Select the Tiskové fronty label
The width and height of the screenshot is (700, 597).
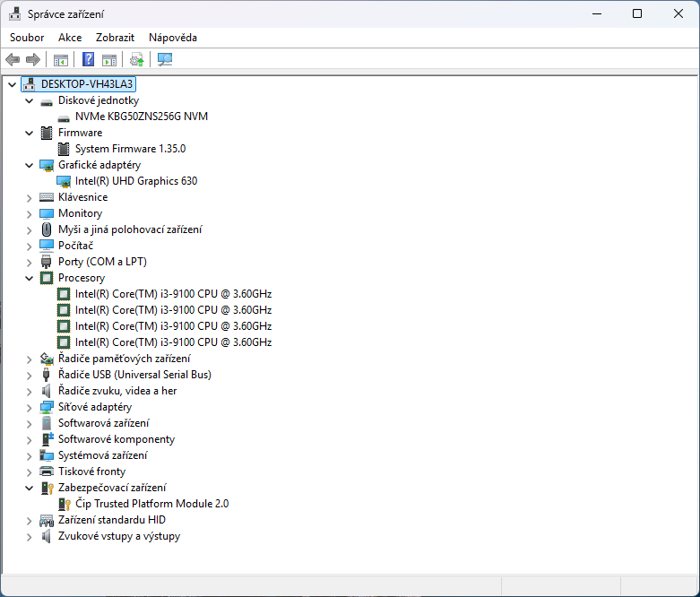pos(91,472)
